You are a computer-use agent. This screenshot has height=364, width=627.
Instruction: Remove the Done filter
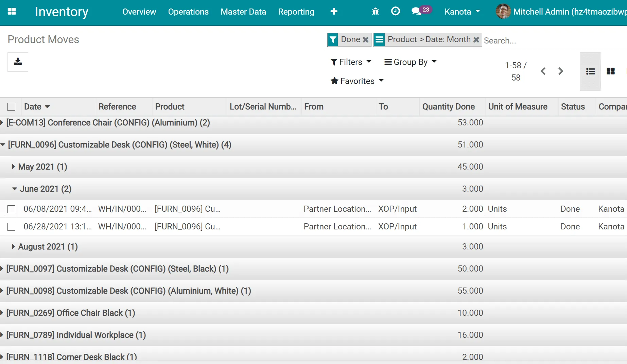(365, 39)
